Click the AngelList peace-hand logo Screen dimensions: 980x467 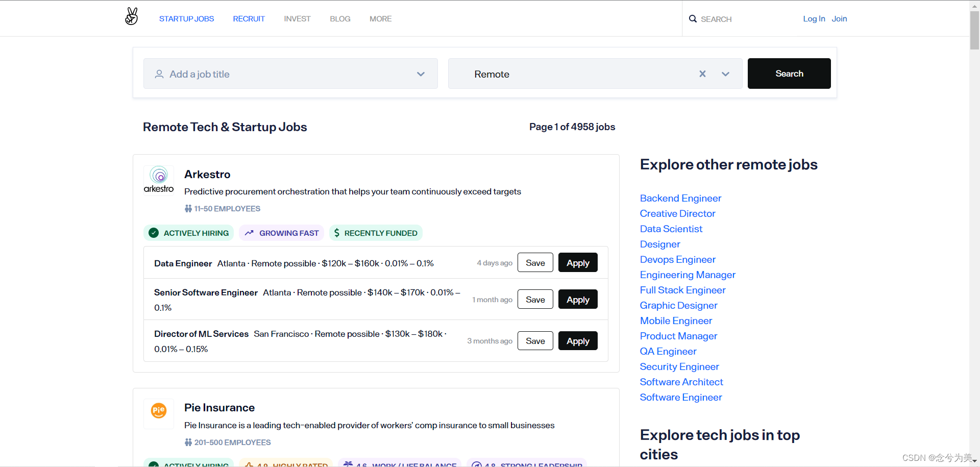(132, 16)
